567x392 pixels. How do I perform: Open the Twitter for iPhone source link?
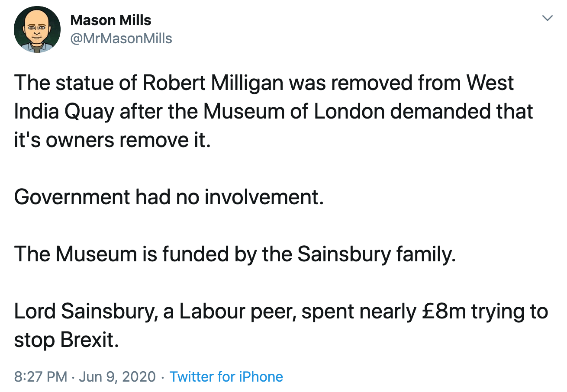(226, 376)
